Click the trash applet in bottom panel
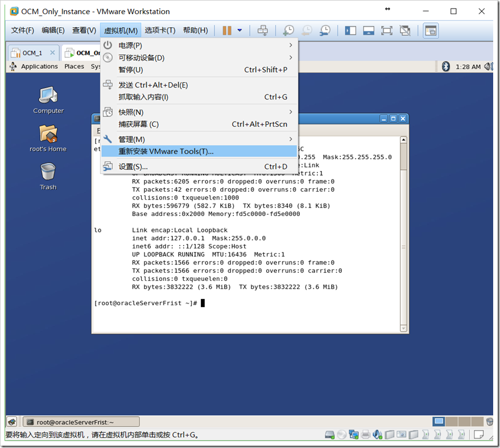 point(490,422)
